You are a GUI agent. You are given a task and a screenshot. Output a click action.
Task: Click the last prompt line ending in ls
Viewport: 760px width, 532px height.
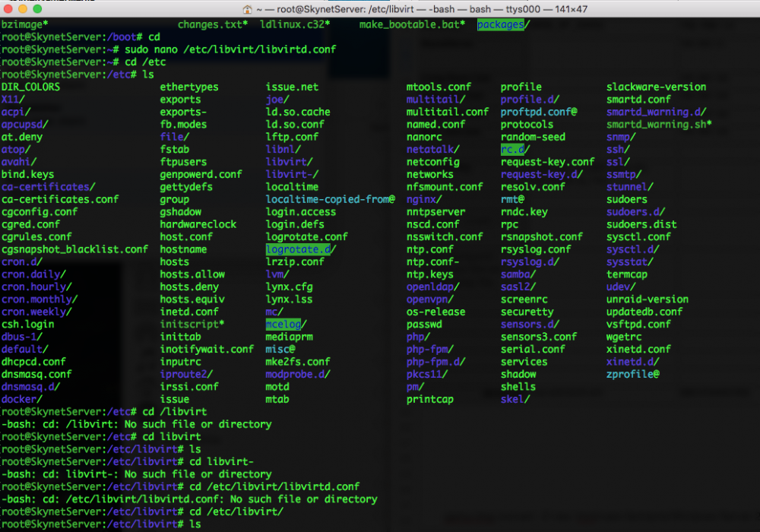101,524
